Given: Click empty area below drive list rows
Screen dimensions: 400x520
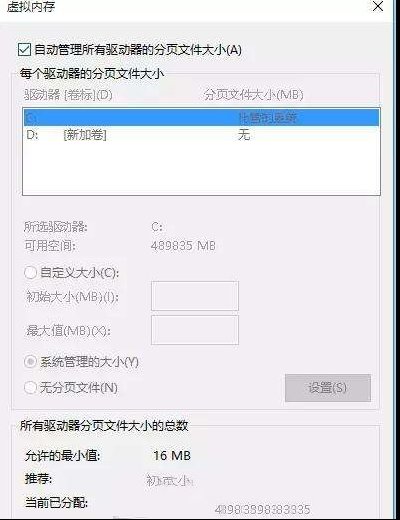Looking at the screenshot, I should point(201,169).
